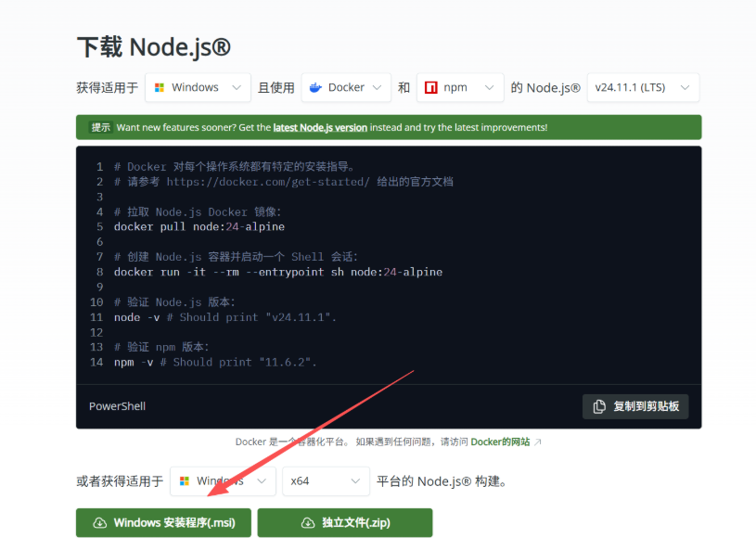Open the v24.11.1 (LTS) version dropdown
This screenshot has height=538, width=756.
click(643, 88)
